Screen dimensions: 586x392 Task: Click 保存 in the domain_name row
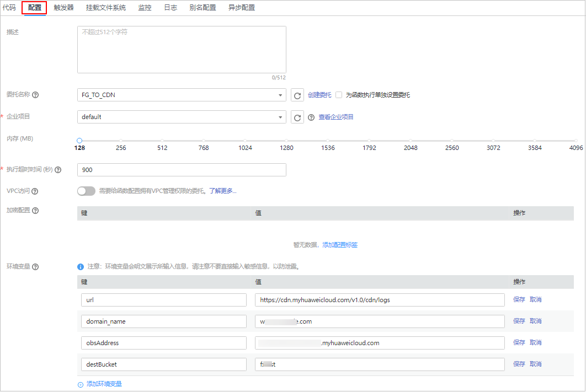tap(519, 321)
